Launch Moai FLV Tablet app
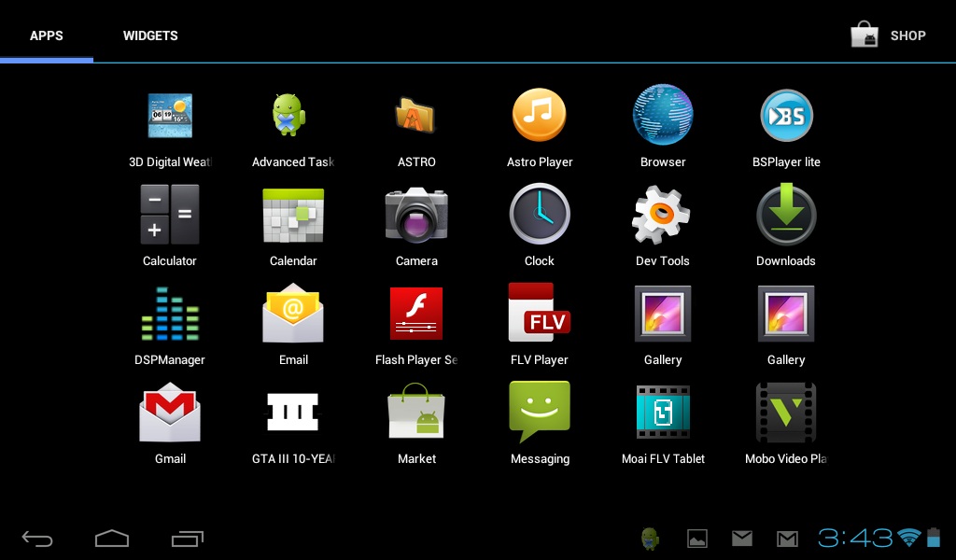The height and width of the screenshot is (560, 956). pos(663,412)
